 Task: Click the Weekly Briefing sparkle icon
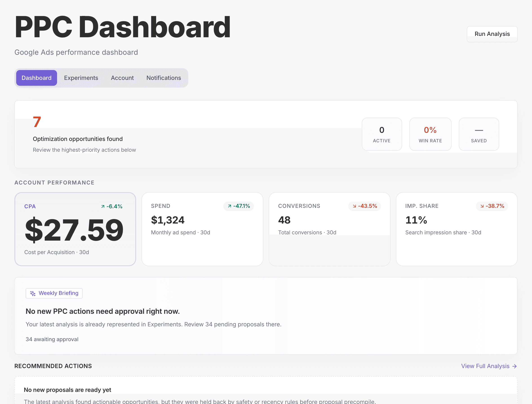pos(33,293)
